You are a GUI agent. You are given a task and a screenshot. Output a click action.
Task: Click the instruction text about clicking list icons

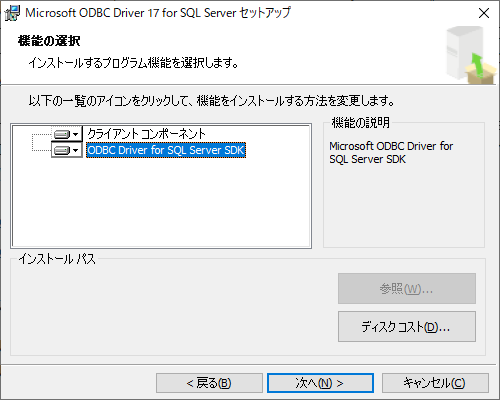[212, 100]
